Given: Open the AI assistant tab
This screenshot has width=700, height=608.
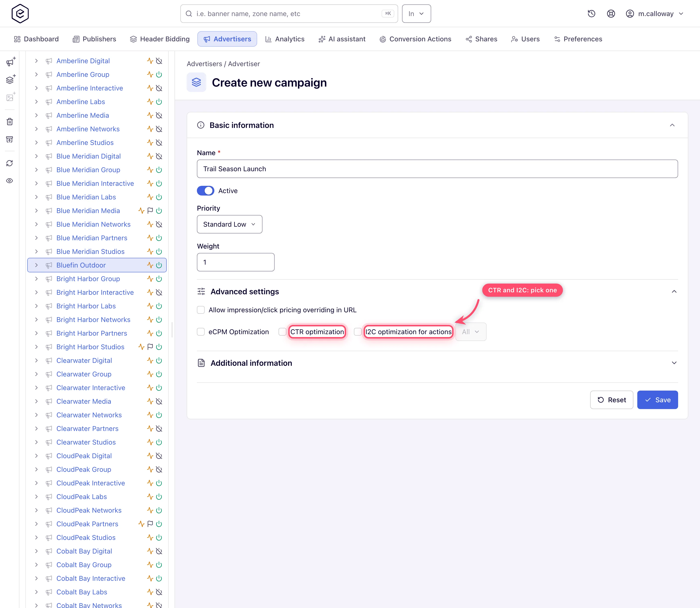Looking at the screenshot, I should coord(342,39).
